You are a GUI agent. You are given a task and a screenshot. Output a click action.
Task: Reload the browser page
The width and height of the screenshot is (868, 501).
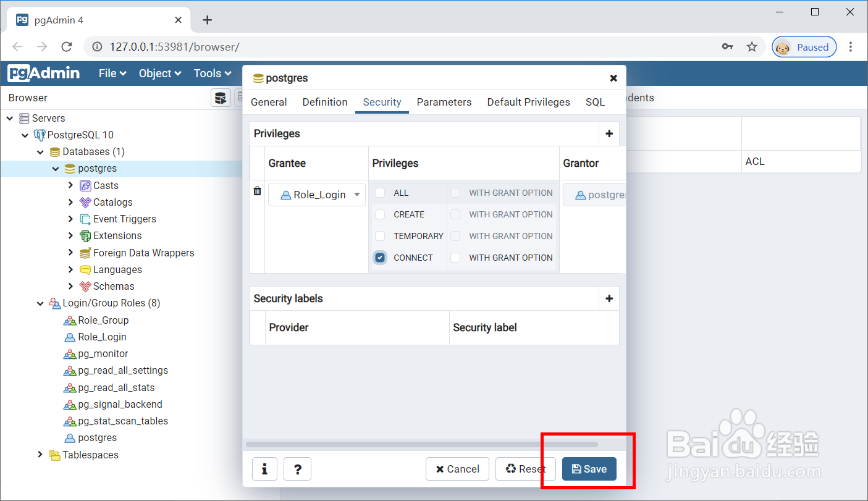[x=67, y=47]
